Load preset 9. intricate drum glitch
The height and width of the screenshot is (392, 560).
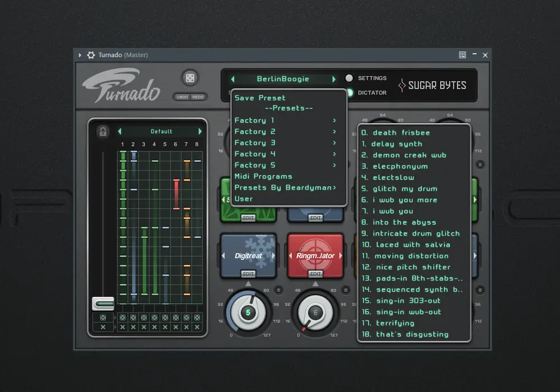coord(414,234)
